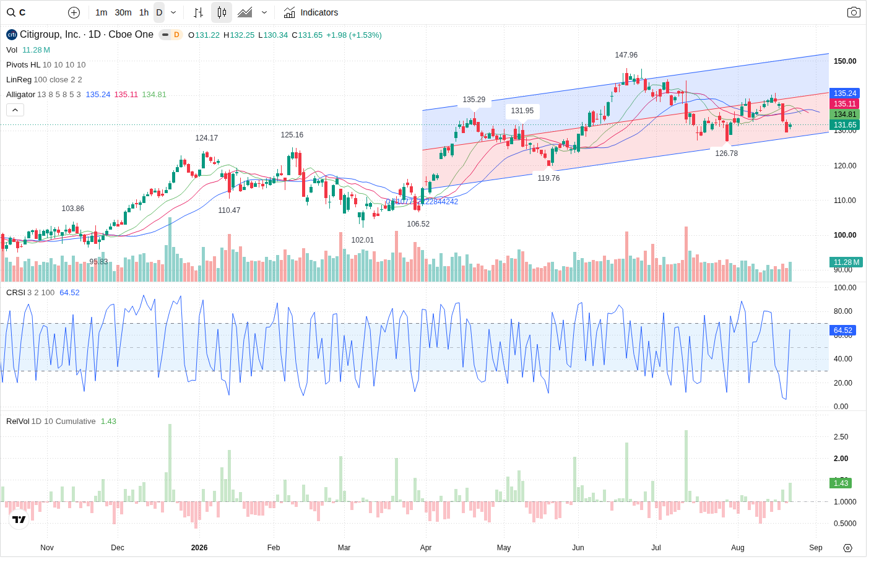Select the Alligator indicator legend
879x588 pixels.
point(20,95)
